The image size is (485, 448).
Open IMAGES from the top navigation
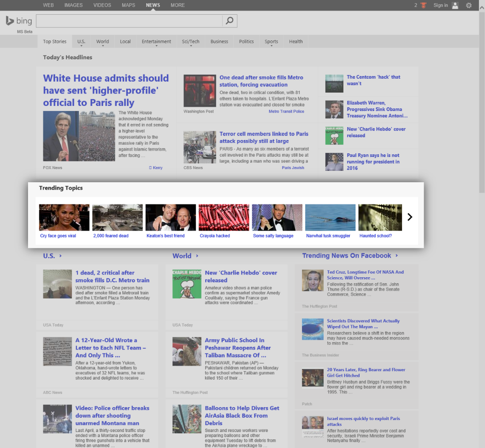point(73,5)
